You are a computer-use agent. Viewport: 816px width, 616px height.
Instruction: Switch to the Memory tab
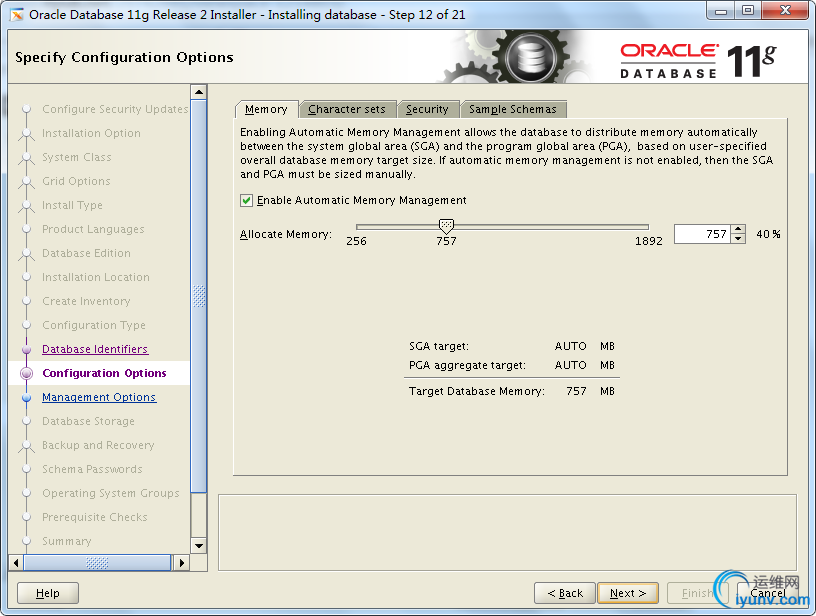pyautogui.click(x=266, y=109)
